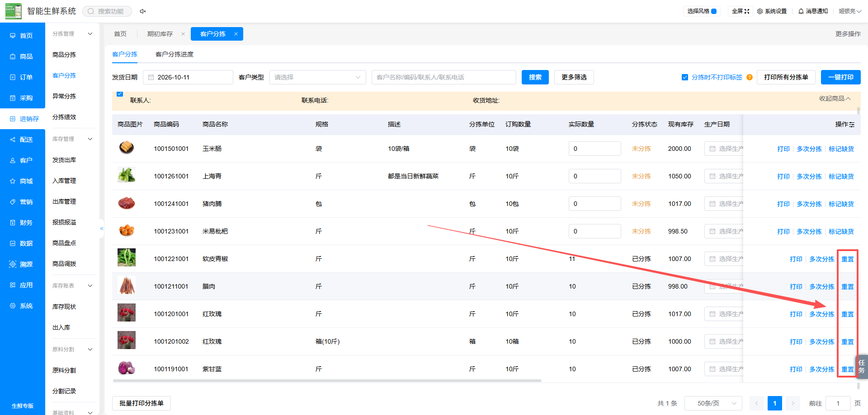Screen dimensions: 868x415
Task: Switch to 客户分拣进度 tab
Action: coord(175,54)
